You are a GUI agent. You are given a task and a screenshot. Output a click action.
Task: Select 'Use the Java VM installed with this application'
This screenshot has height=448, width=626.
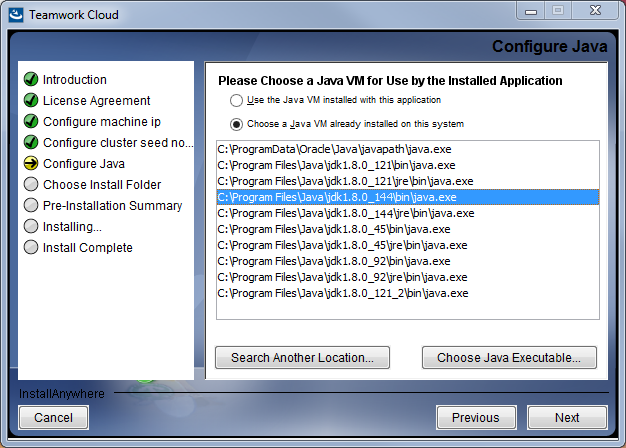[x=236, y=100]
